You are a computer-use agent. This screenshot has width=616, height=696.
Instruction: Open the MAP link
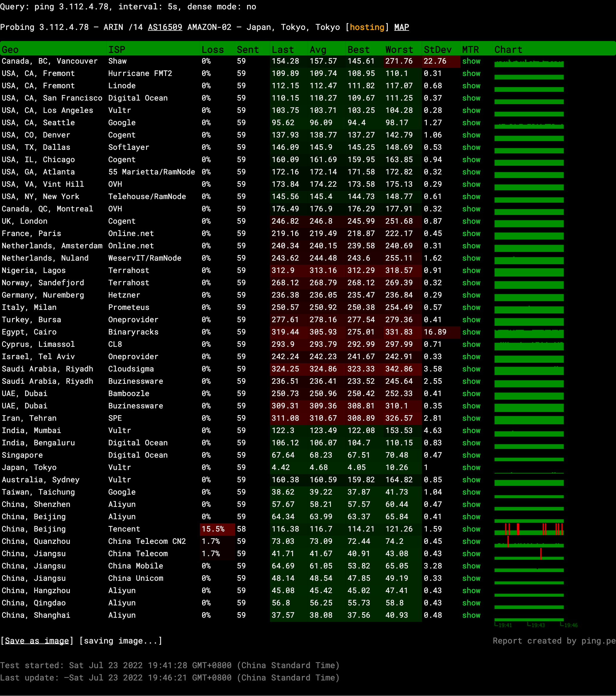click(x=401, y=27)
